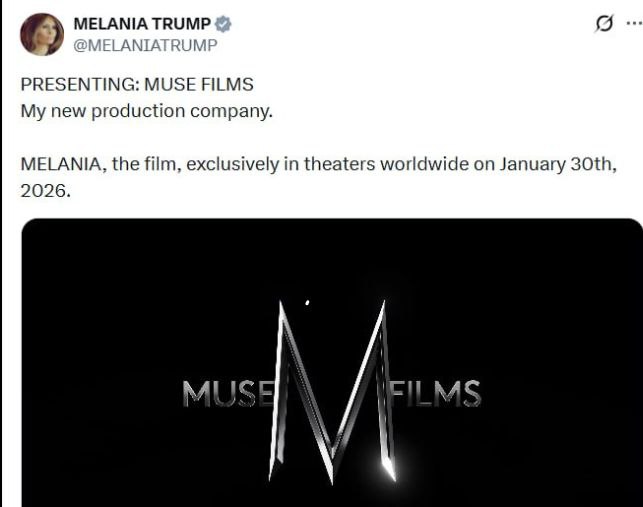Open the MELANIA TRUMP display name link
The height and width of the screenshot is (507, 643).
[142, 24]
